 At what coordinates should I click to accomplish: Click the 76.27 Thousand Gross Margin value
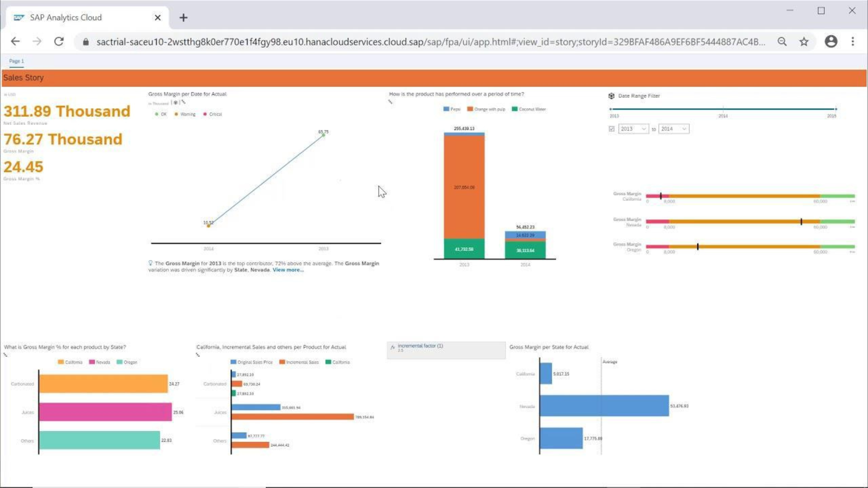pyautogui.click(x=63, y=139)
